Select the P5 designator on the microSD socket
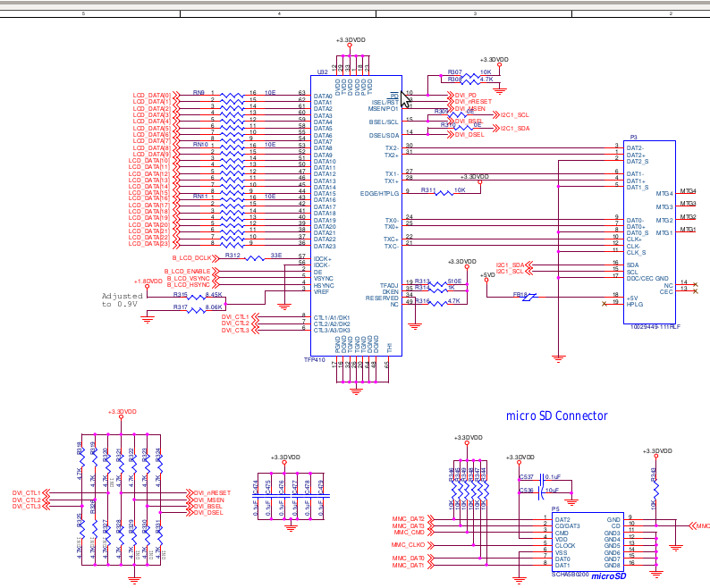The height and width of the screenshot is (588, 710). (x=555, y=509)
